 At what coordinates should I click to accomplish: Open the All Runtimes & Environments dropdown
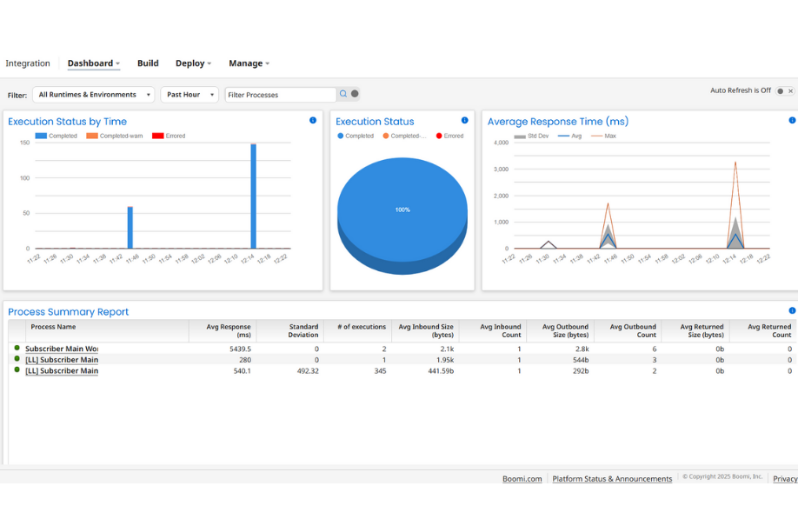click(x=93, y=94)
